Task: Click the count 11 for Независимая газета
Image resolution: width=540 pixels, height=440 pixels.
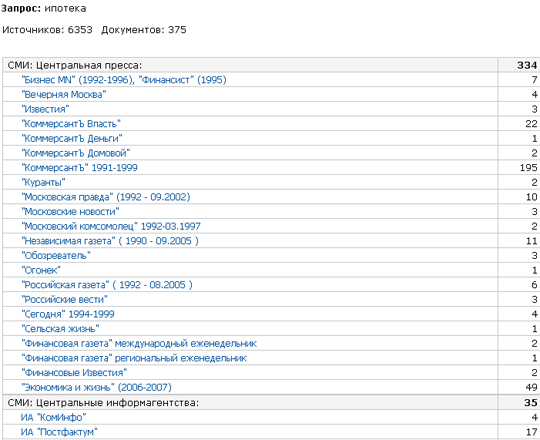Action: (531, 241)
